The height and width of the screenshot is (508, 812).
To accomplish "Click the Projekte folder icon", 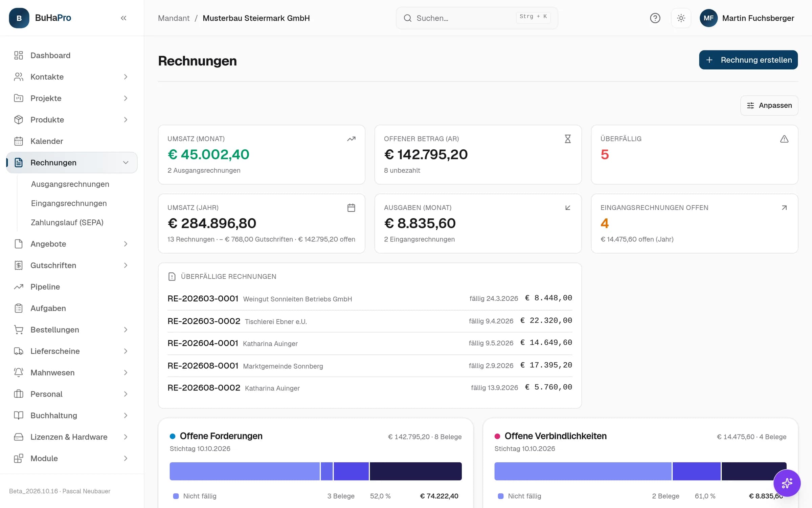I will [x=19, y=98].
